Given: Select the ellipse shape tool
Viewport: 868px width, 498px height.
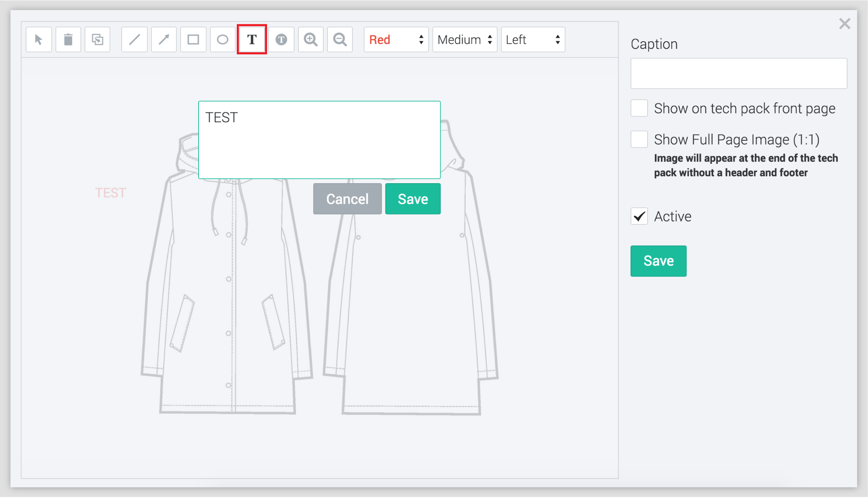Looking at the screenshot, I should coord(223,39).
